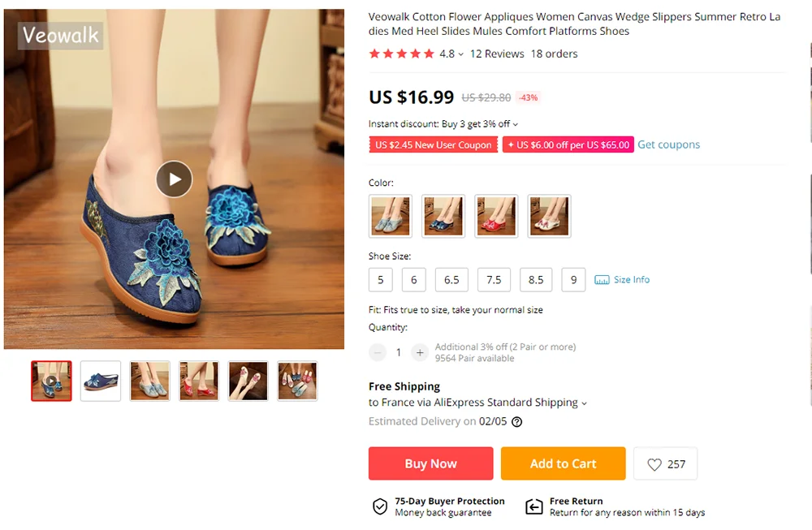The image size is (812, 530).
Task: Select shoe size 6.5
Action: click(x=451, y=280)
